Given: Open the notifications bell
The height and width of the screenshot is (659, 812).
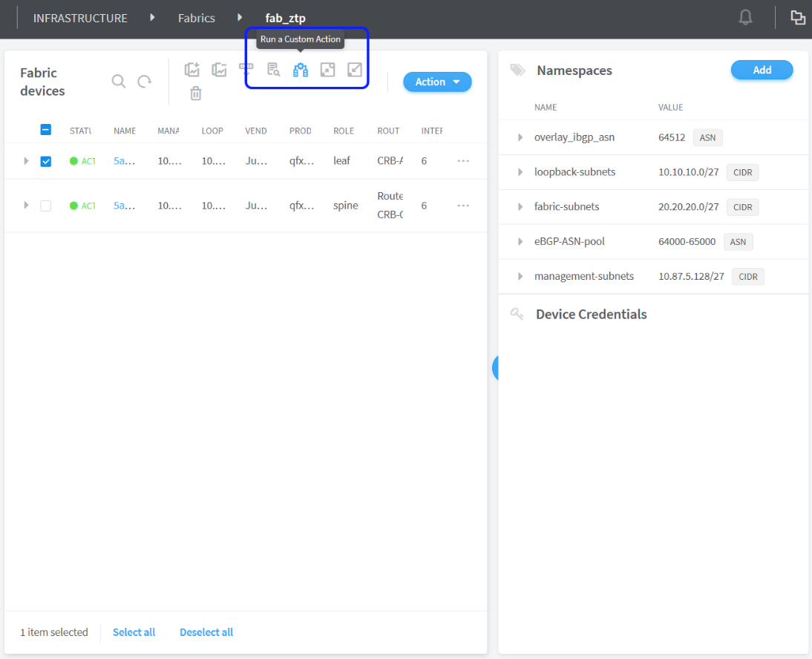Looking at the screenshot, I should (x=746, y=18).
